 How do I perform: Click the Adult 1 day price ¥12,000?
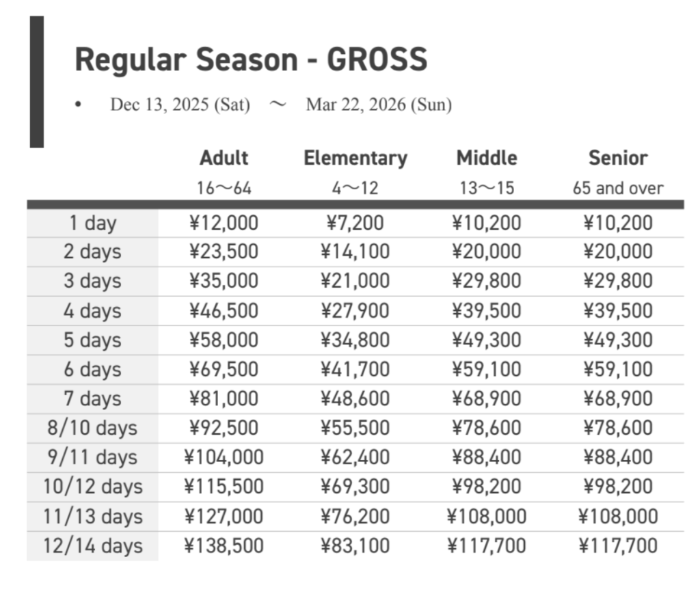coord(224,223)
